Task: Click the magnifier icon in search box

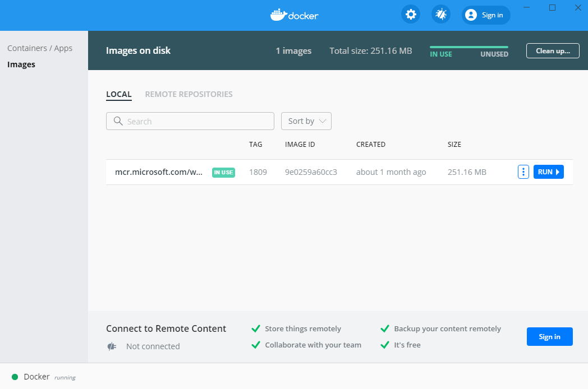Action: coord(118,121)
